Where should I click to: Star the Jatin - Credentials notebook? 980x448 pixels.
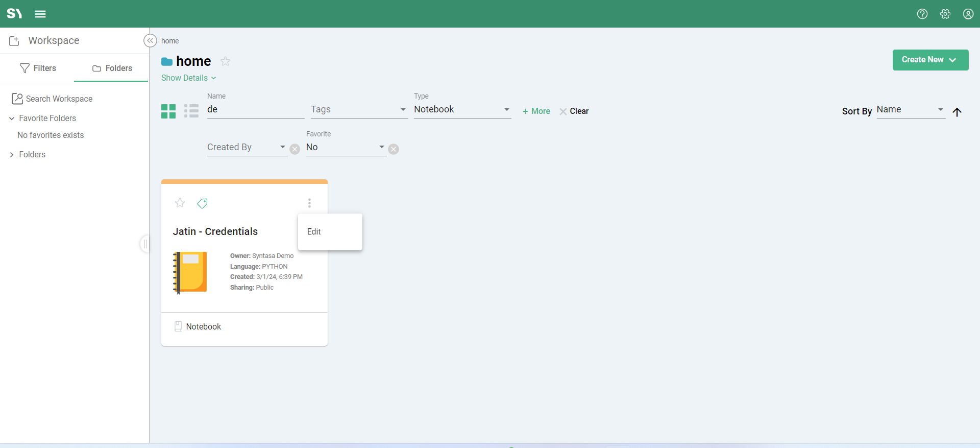pos(180,203)
